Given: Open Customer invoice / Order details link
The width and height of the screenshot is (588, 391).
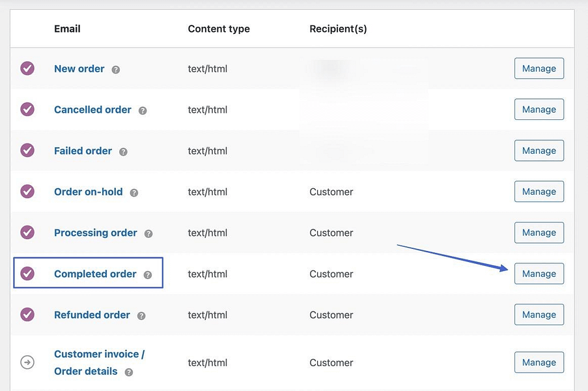Looking at the screenshot, I should [x=99, y=355].
